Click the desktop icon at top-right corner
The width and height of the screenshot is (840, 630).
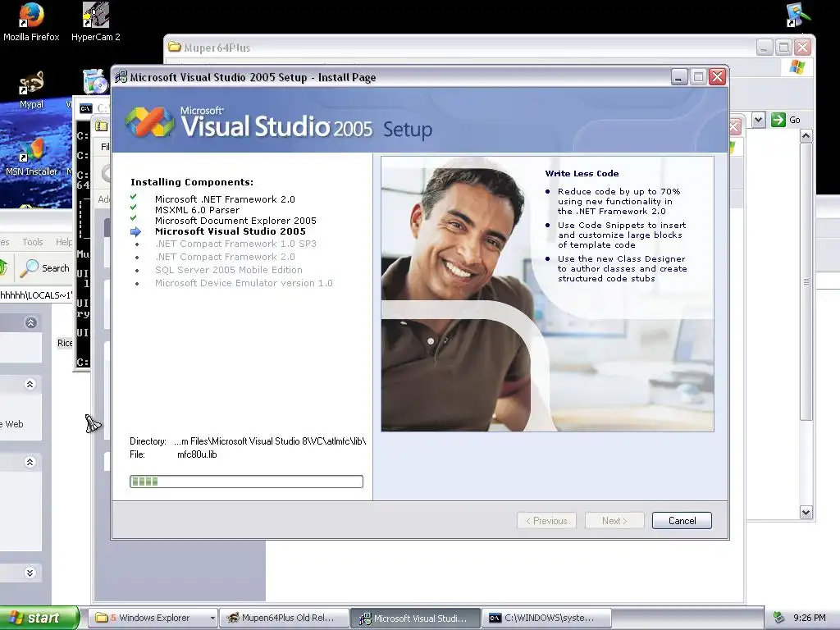[798, 15]
